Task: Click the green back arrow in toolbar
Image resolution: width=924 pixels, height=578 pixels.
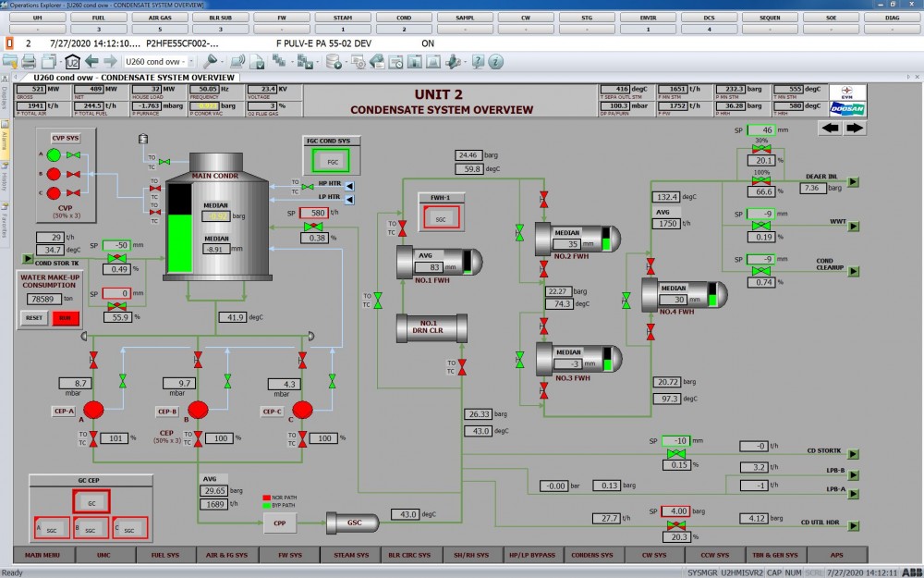Action: [x=91, y=62]
